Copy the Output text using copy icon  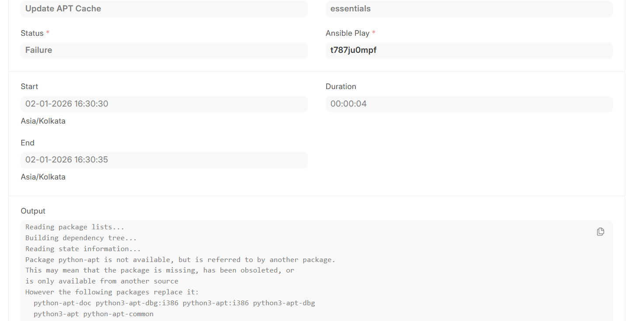tap(600, 232)
